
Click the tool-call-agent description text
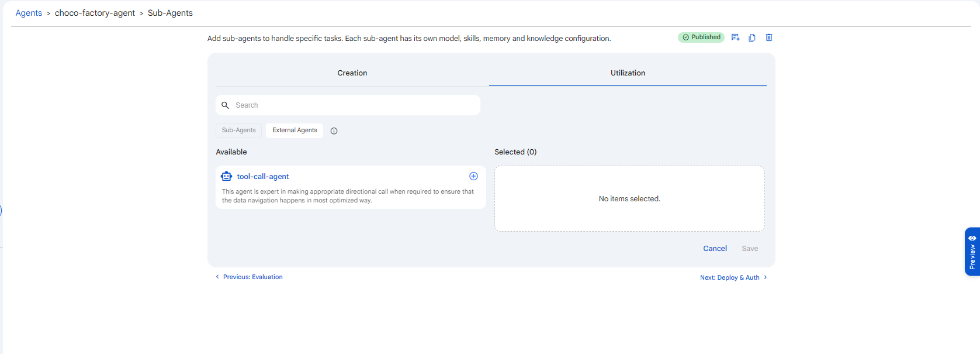pos(348,196)
